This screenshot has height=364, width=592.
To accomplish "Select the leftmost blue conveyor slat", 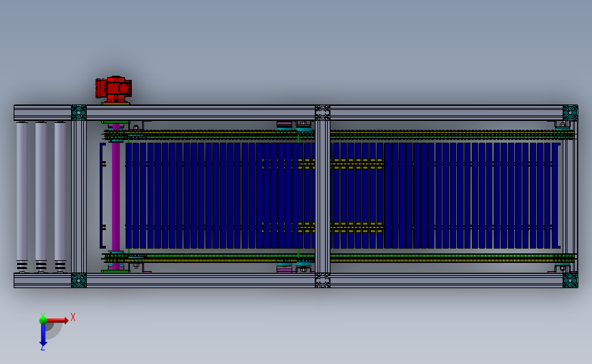I will click(129, 195).
